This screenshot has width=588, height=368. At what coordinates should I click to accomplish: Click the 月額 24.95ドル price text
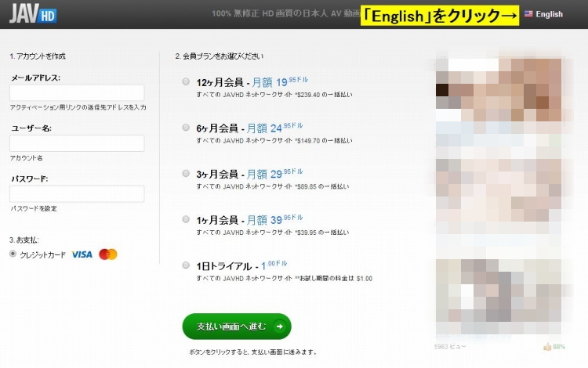[x=274, y=128]
